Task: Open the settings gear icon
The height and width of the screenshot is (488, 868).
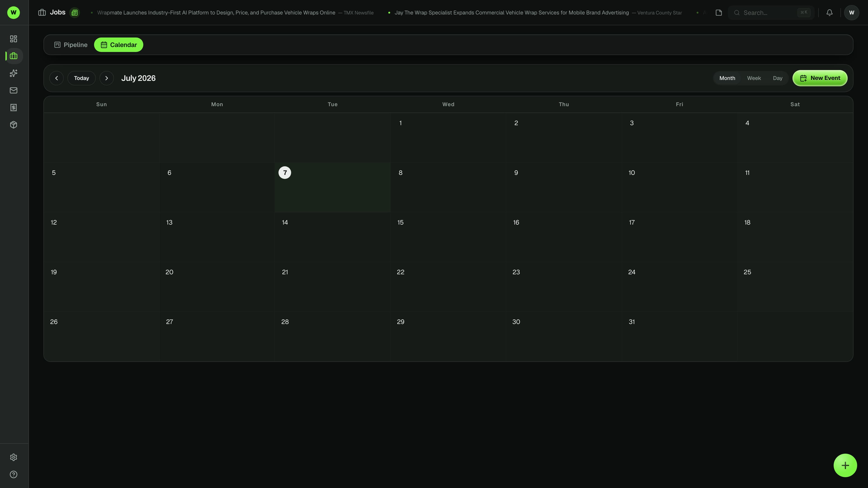Action: (x=14, y=457)
